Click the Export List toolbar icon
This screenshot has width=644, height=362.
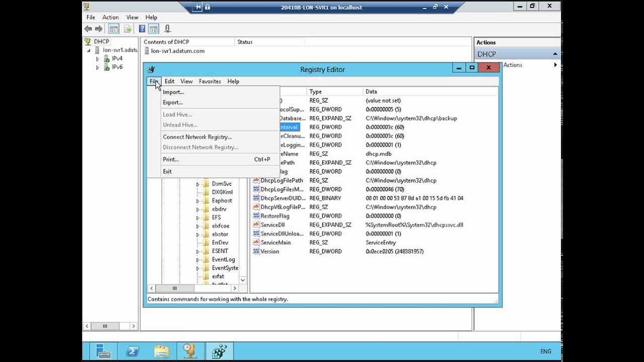[x=128, y=29]
